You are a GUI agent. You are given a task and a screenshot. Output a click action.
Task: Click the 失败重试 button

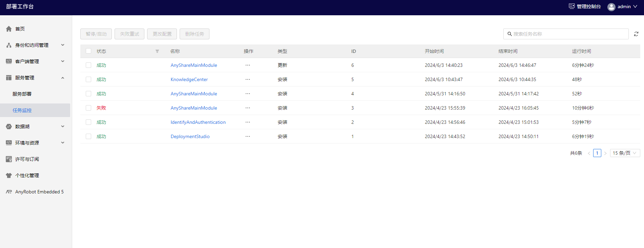pyautogui.click(x=129, y=34)
